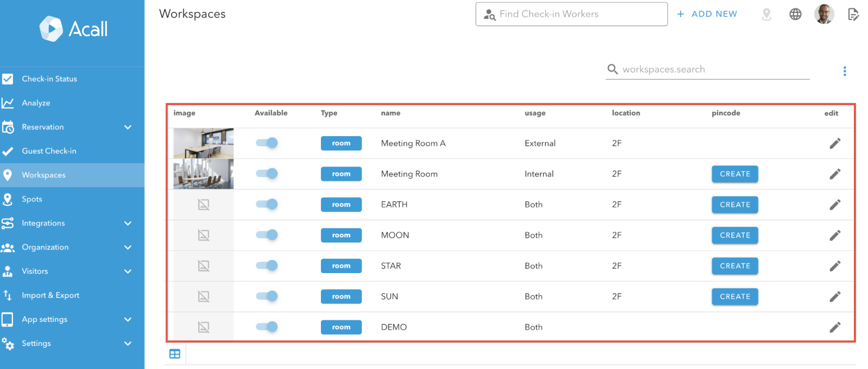Toggle availability for EARTH room
Screen dimensions: 868x369
(267, 204)
